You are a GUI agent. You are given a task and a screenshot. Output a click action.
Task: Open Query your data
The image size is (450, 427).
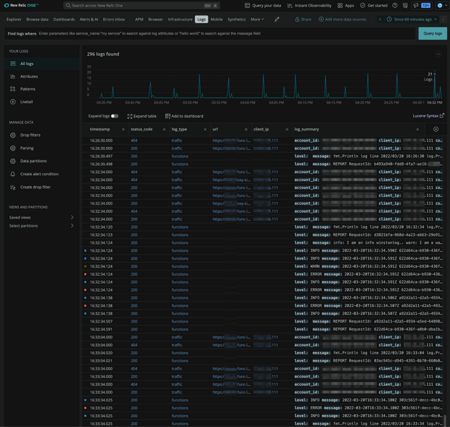263,5
